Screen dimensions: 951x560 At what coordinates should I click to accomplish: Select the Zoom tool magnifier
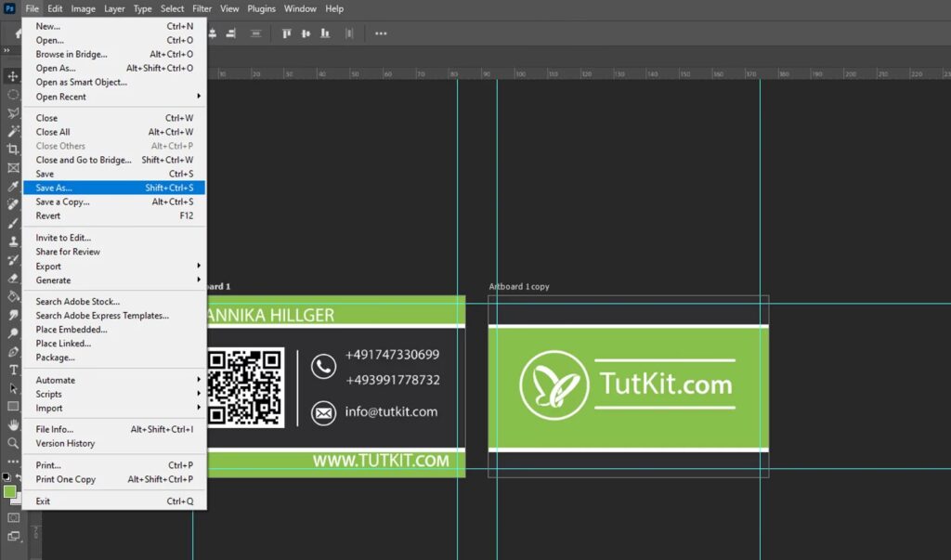pyautogui.click(x=13, y=443)
